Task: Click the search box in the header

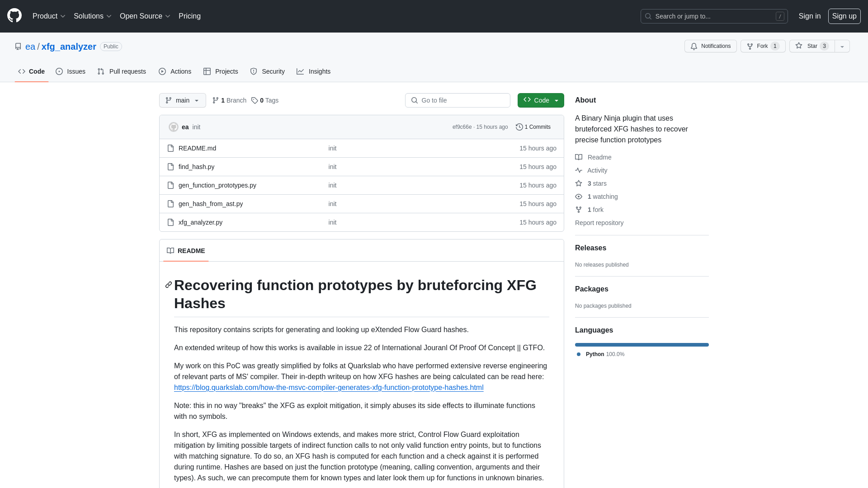Action: pos(714,16)
